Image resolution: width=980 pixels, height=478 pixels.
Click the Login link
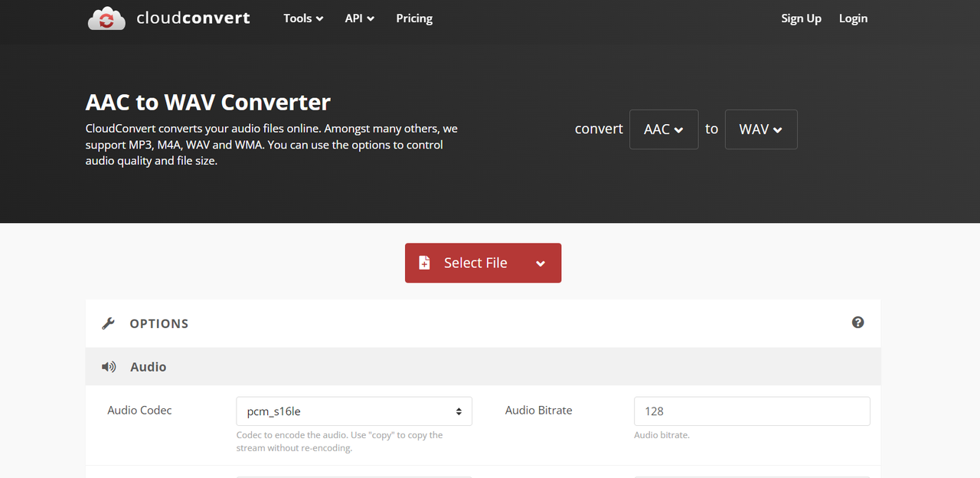(853, 18)
